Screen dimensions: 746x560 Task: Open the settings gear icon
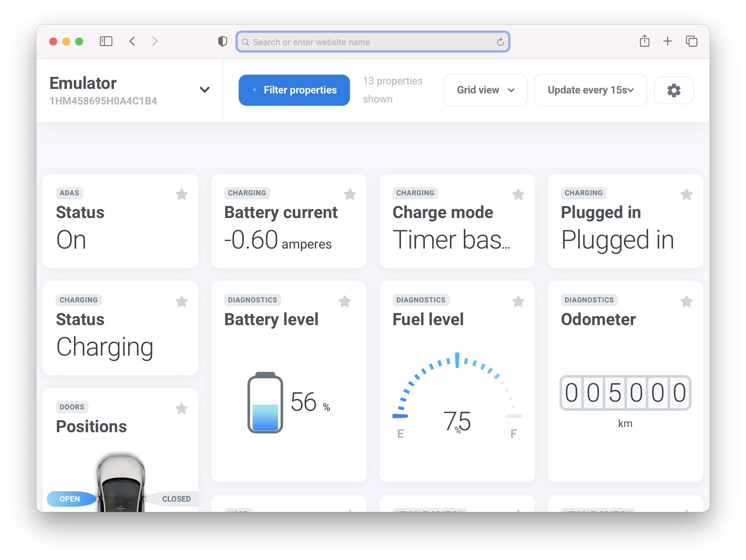tap(673, 91)
